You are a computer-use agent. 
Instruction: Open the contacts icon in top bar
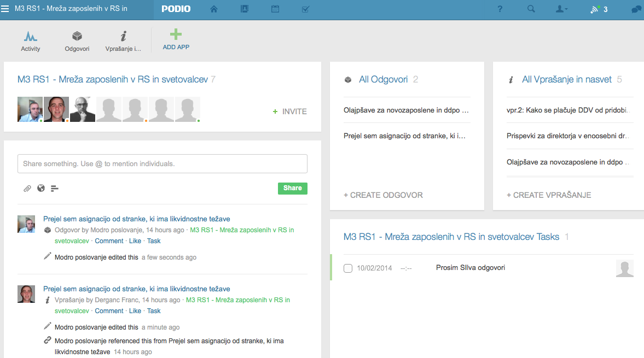point(245,9)
